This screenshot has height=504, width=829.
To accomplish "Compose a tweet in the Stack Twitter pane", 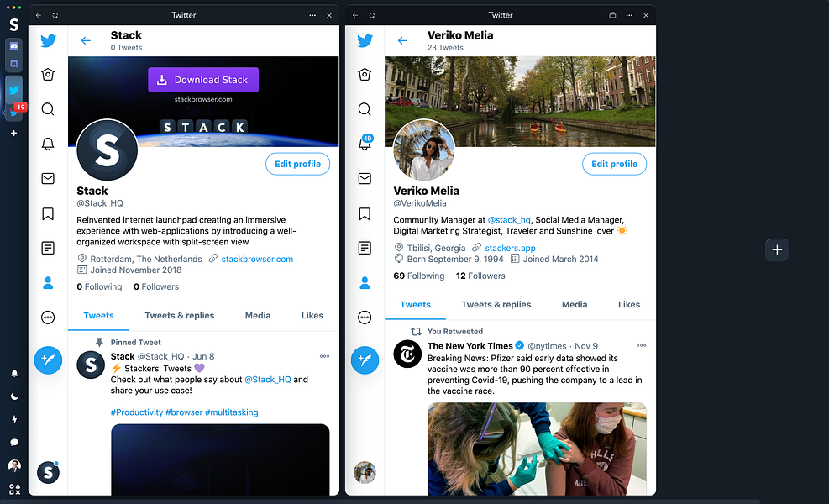I will [x=48, y=360].
